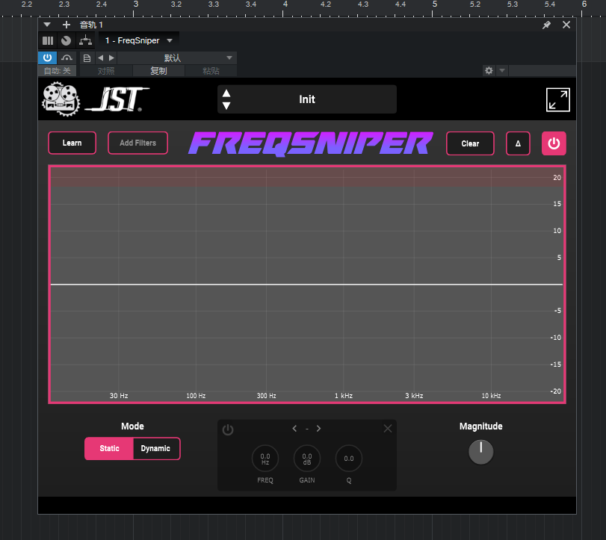Image resolution: width=606 pixels, height=540 pixels.
Task: Toggle the host plugin bypass button
Action: click(47, 58)
